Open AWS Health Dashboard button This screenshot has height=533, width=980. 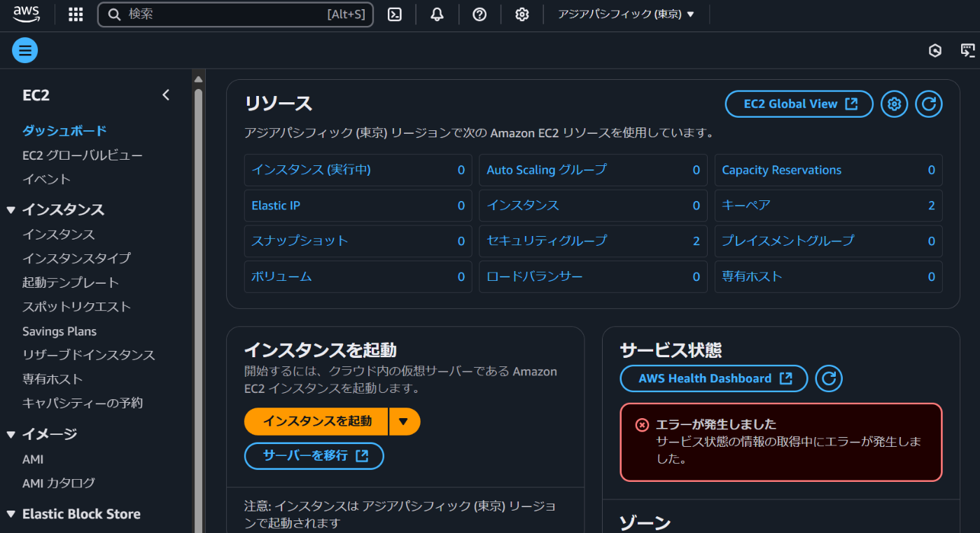pos(714,379)
